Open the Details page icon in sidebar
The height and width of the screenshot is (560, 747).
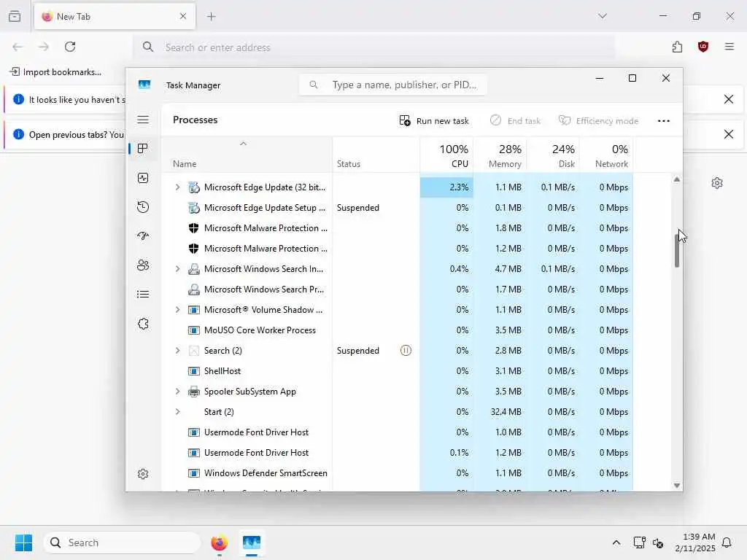point(143,295)
